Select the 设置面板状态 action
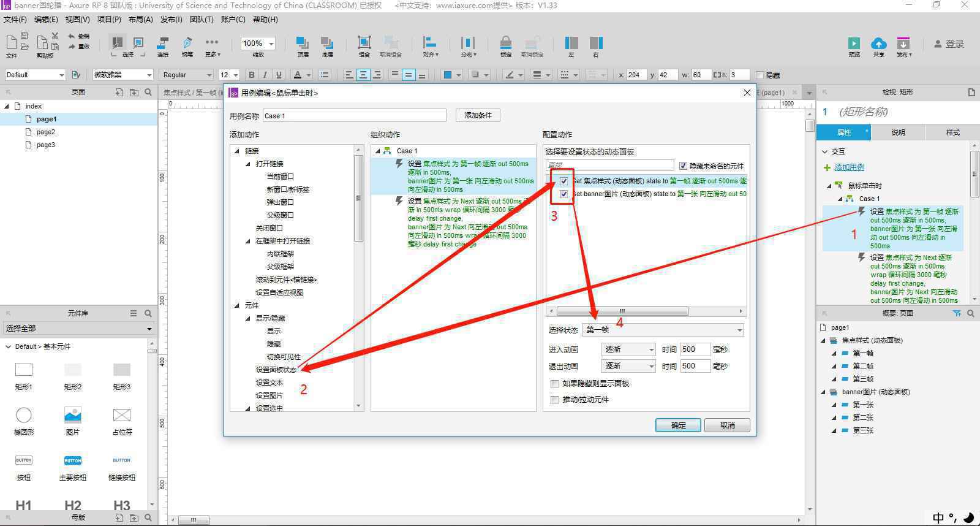980x526 pixels. click(276, 370)
